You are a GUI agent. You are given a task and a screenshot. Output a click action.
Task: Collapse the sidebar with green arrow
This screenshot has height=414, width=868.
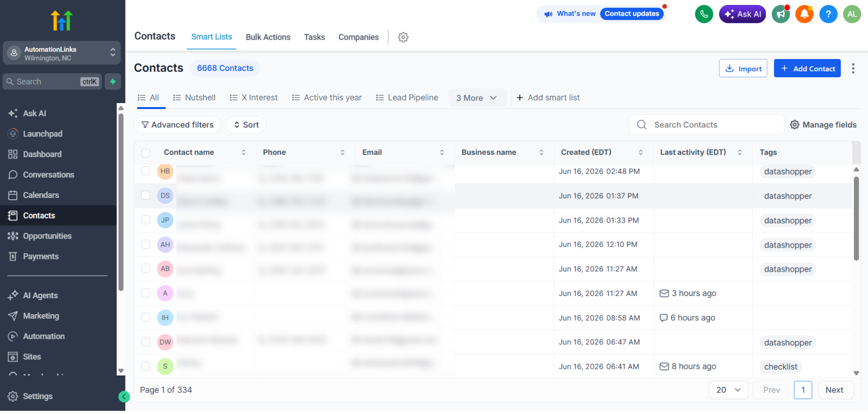pos(124,397)
